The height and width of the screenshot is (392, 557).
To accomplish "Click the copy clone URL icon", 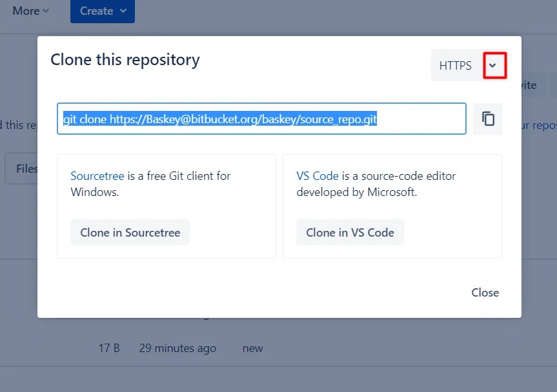I will pyautogui.click(x=487, y=119).
